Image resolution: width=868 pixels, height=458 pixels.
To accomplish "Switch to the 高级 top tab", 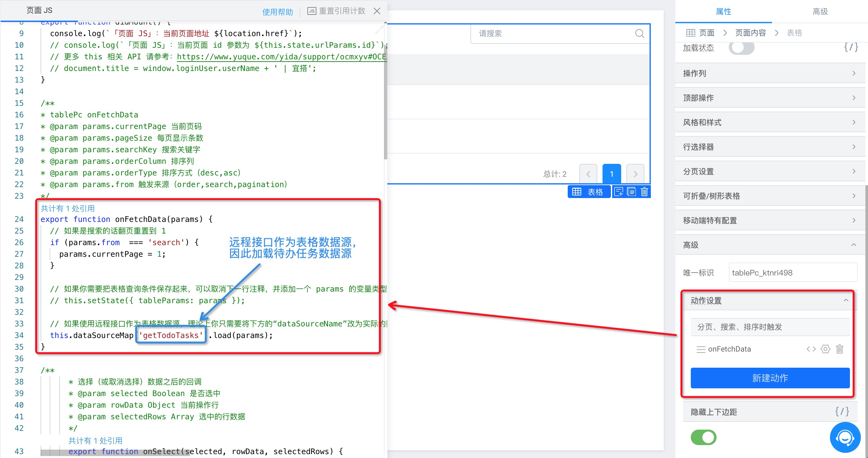I will click(x=820, y=12).
